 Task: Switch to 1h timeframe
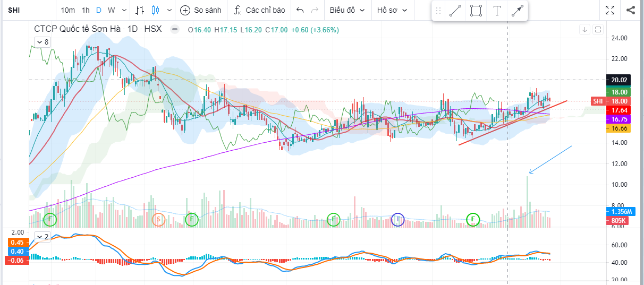click(x=86, y=10)
